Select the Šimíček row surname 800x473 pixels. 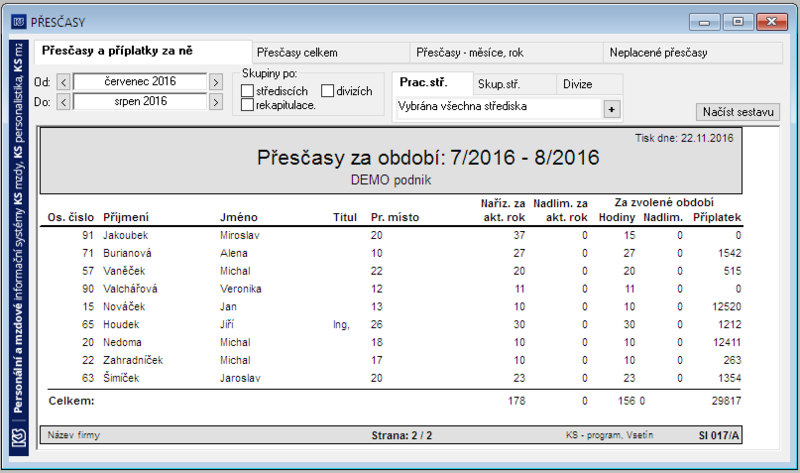pos(121,378)
